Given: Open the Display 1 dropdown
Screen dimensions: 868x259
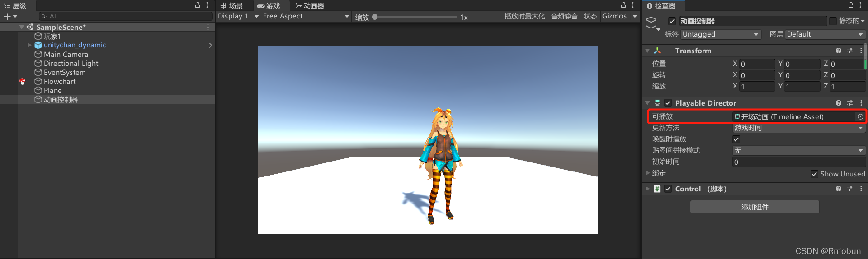Looking at the screenshot, I should tap(238, 16).
